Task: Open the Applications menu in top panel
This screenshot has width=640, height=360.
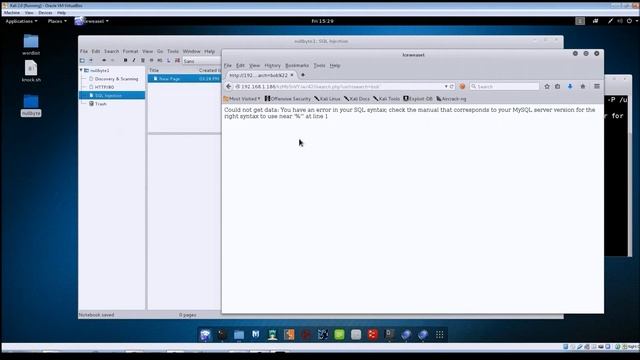Action: 21,21
